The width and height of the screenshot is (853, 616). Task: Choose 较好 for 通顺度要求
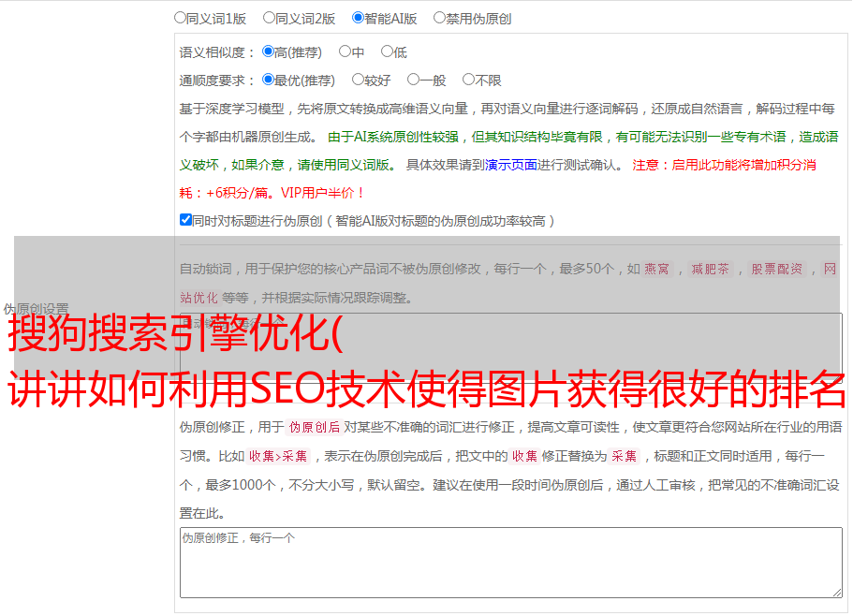(358, 80)
